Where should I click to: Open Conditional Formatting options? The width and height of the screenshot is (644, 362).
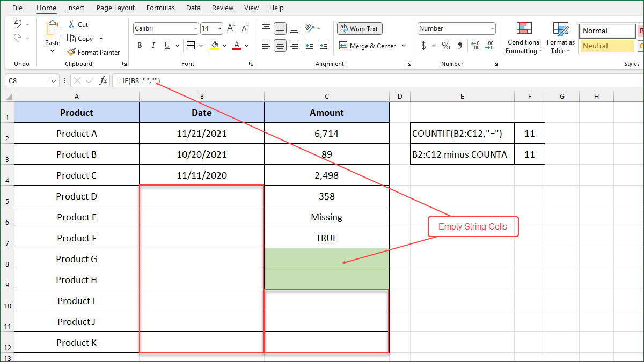click(524, 38)
